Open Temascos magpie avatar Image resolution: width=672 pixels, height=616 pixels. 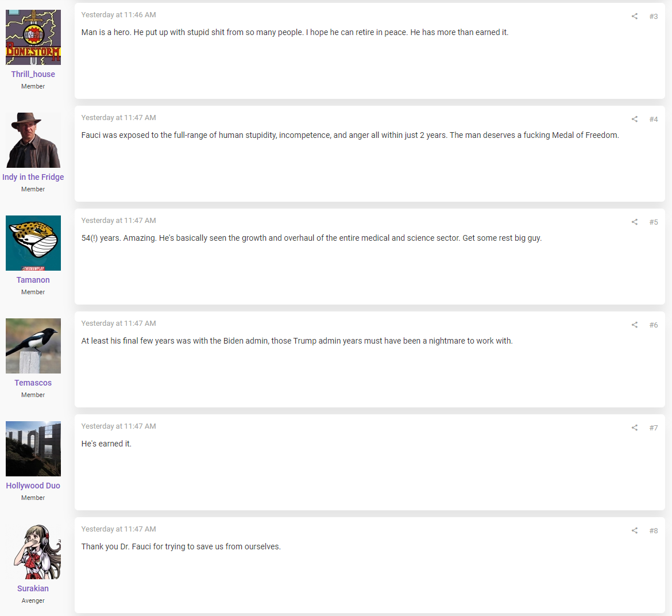(33, 346)
